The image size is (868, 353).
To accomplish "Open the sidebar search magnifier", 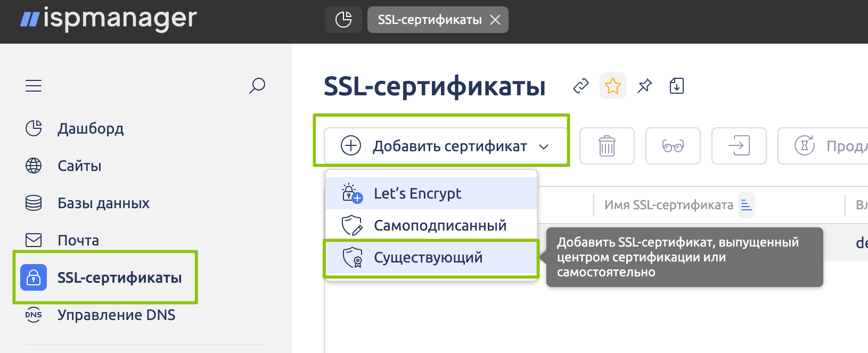I will coord(257,85).
